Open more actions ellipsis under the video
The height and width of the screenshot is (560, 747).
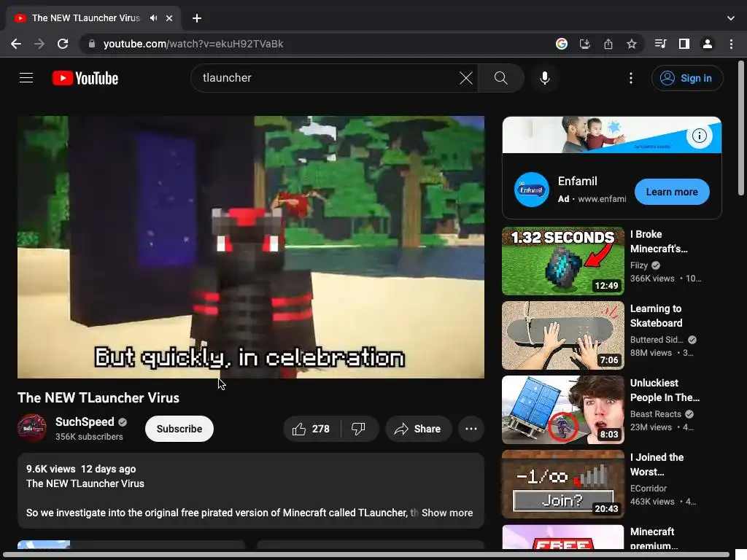[471, 429]
